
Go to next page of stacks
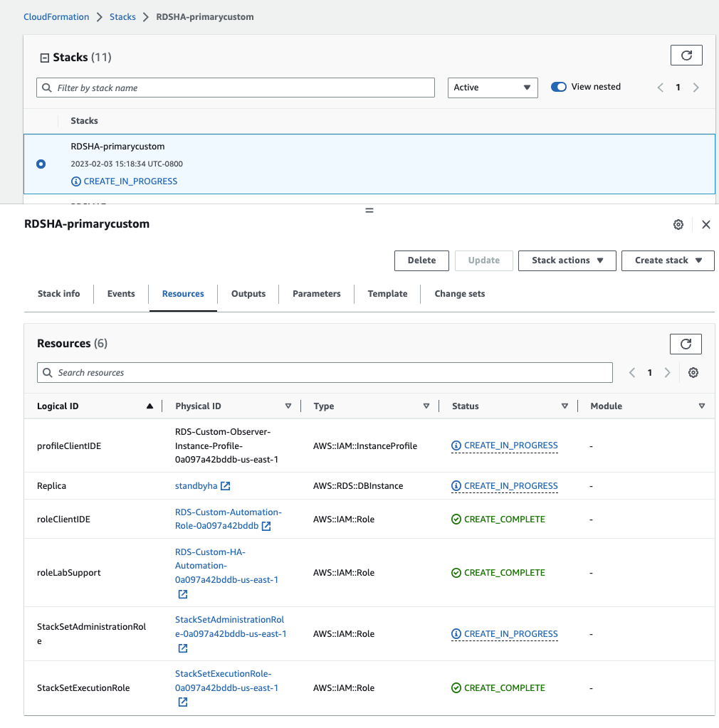696,88
